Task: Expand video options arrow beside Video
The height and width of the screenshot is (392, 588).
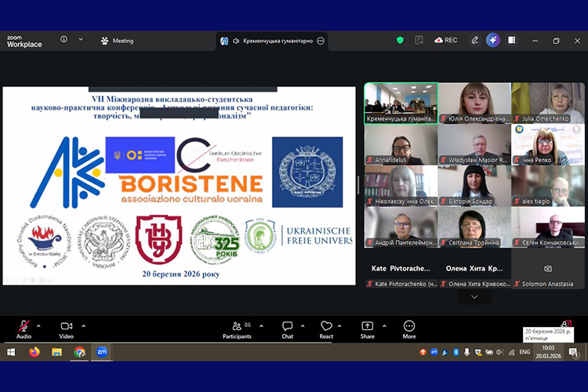Action: coord(83,325)
